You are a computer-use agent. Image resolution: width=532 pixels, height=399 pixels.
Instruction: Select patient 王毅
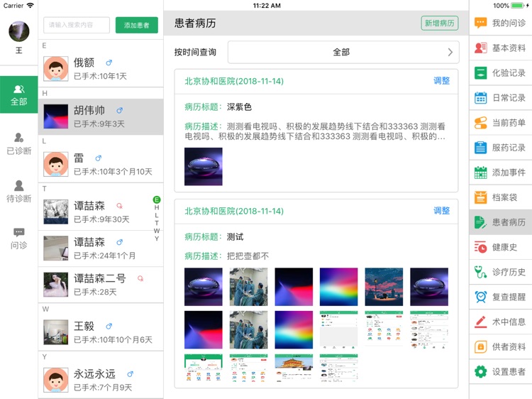point(101,333)
